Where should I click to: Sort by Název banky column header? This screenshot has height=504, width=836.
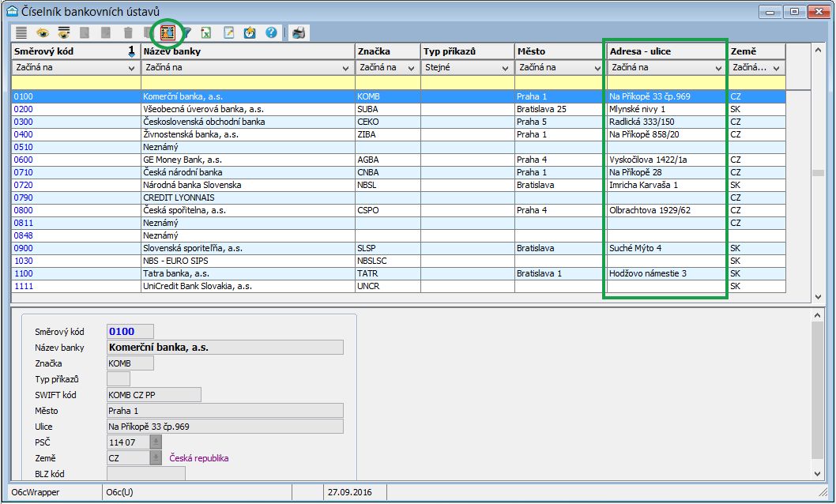point(247,51)
